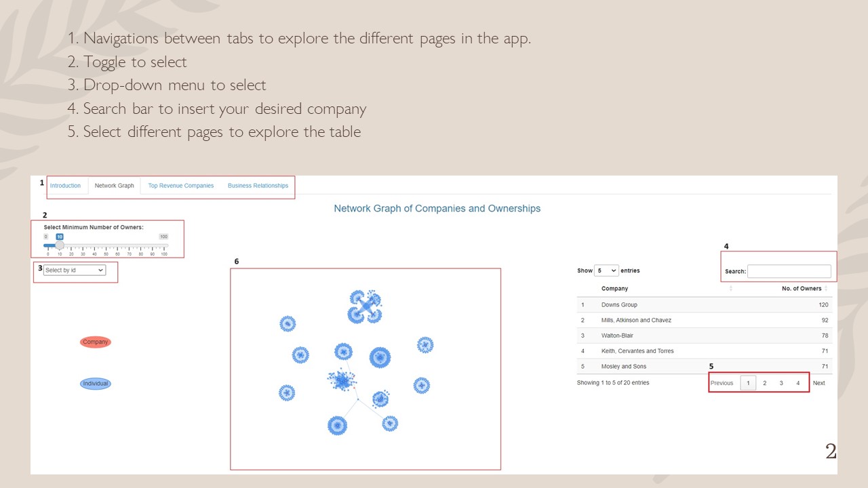Go to table page 2

764,383
